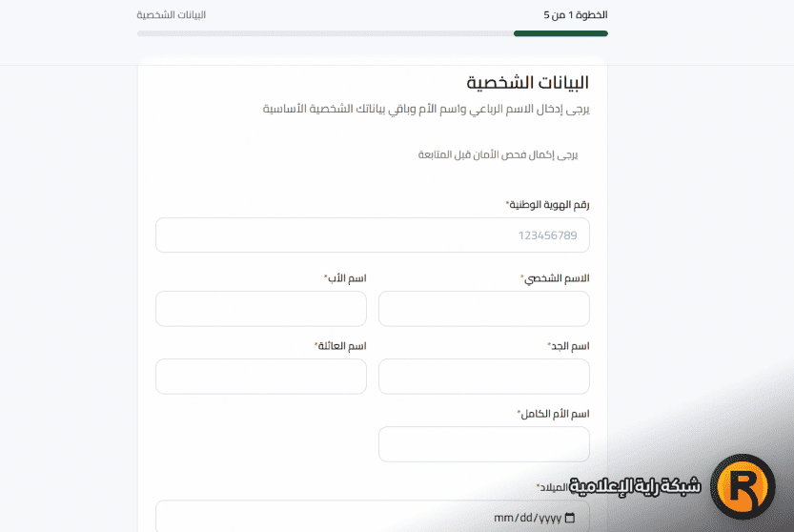
Task: Click the اسم العائلة field label
Action: [340, 346]
